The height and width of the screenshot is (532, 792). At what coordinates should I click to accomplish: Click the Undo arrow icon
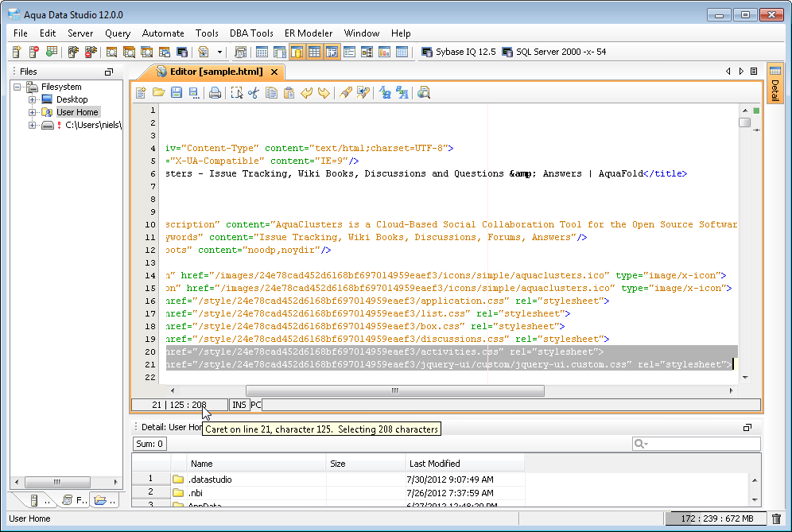coord(307,93)
